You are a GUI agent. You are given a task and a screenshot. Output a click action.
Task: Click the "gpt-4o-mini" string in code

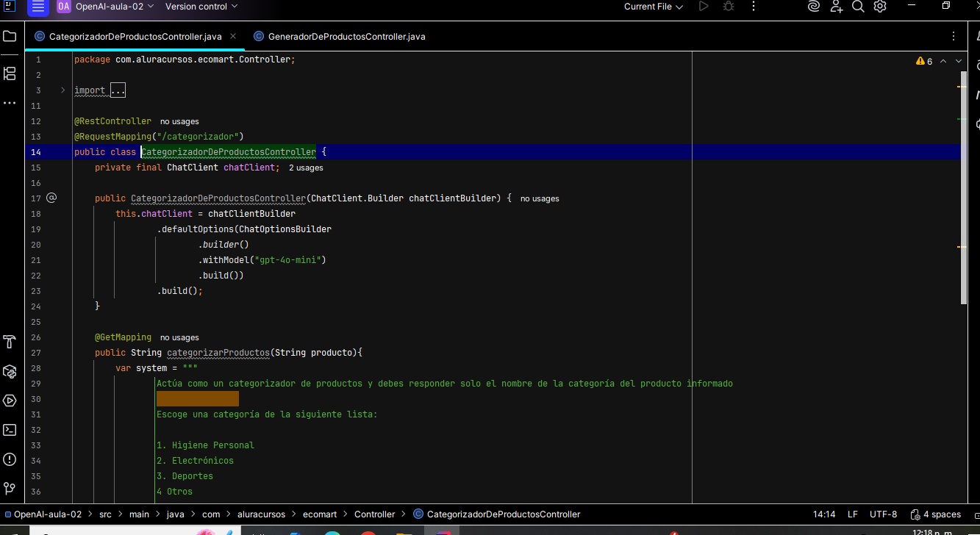coord(290,259)
